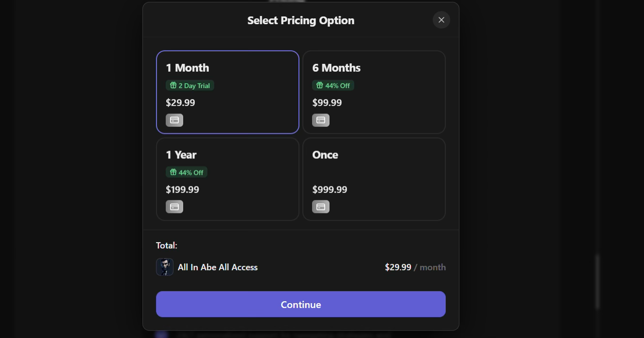Click the 2 Day Trial badge
644x338 pixels.
tap(190, 85)
